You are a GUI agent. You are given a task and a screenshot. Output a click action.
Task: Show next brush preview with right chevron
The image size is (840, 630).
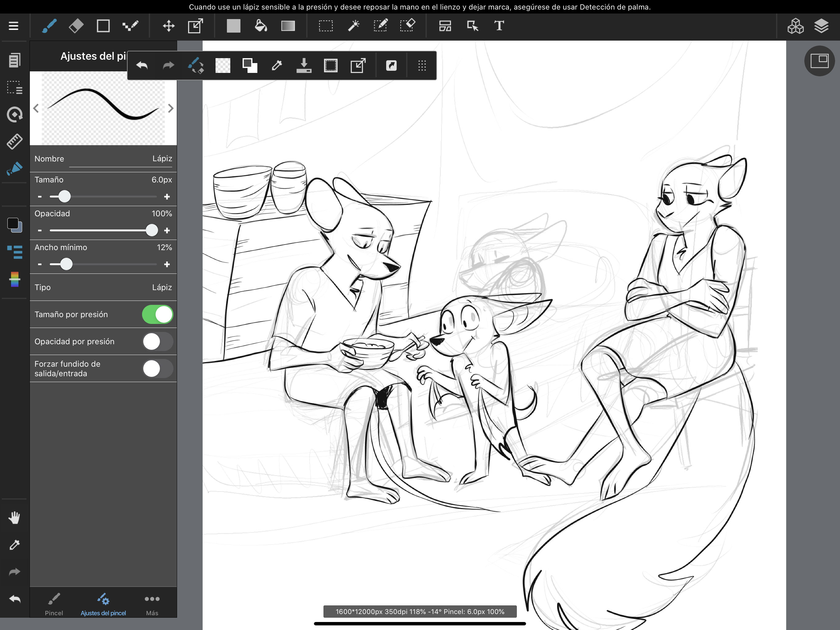coord(171,109)
